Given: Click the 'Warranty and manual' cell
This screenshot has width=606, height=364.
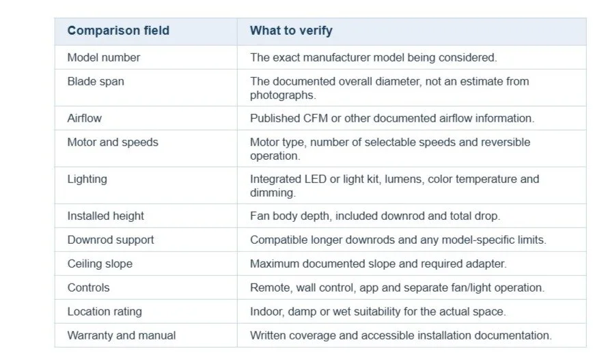Looking at the screenshot, I should 146,335.
